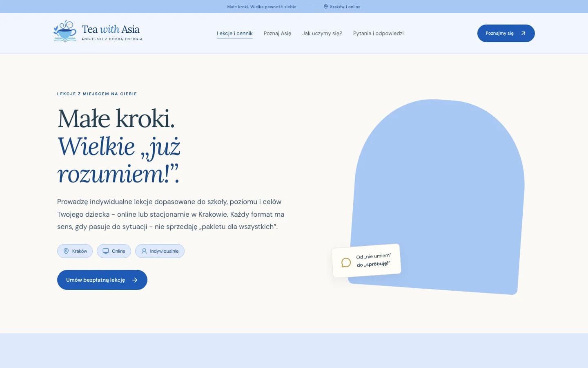
Task: Click the top bar slogan Małe kroki. Wielka pewność siebie.
Action: pyautogui.click(x=262, y=7)
